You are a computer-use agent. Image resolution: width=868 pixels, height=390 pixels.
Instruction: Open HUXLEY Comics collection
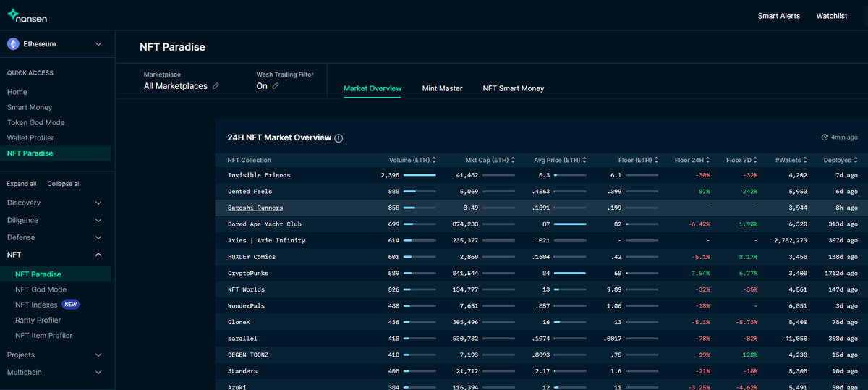252,257
